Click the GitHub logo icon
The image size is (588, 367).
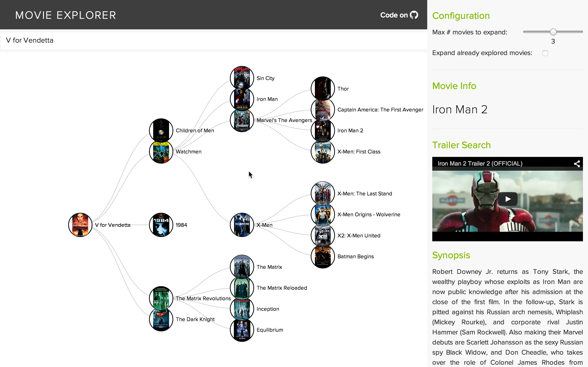(414, 15)
